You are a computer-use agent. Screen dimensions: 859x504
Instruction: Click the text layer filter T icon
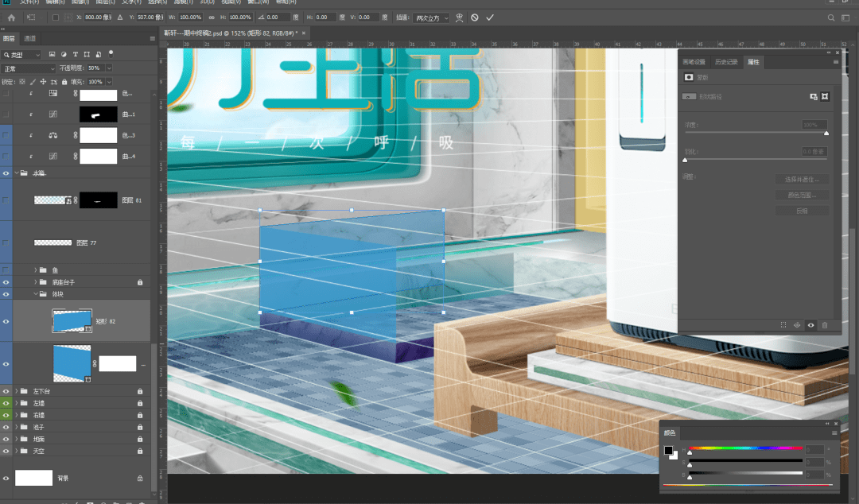(74, 54)
